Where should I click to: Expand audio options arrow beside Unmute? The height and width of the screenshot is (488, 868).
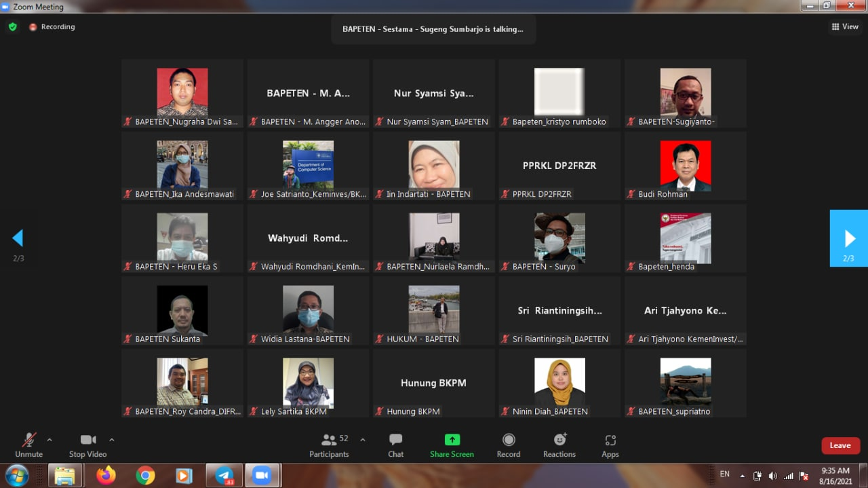pyautogui.click(x=50, y=440)
